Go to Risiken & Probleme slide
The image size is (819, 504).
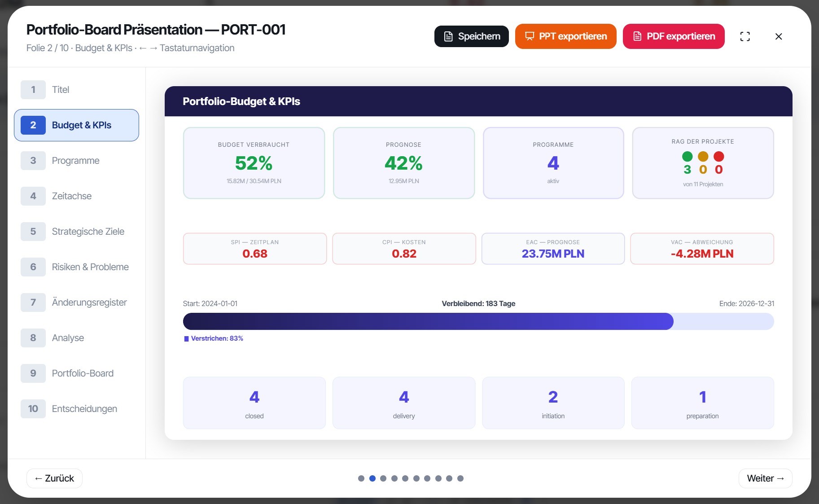(x=76, y=267)
